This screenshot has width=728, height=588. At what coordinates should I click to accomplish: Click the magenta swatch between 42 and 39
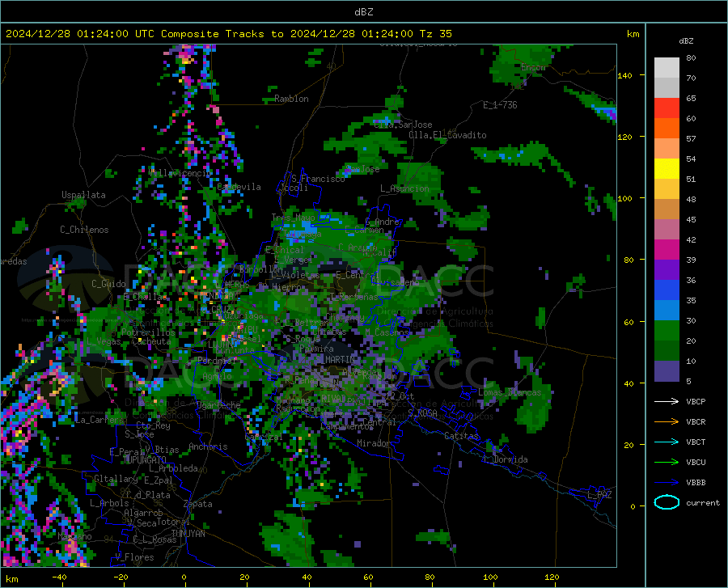tap(667, 250)
